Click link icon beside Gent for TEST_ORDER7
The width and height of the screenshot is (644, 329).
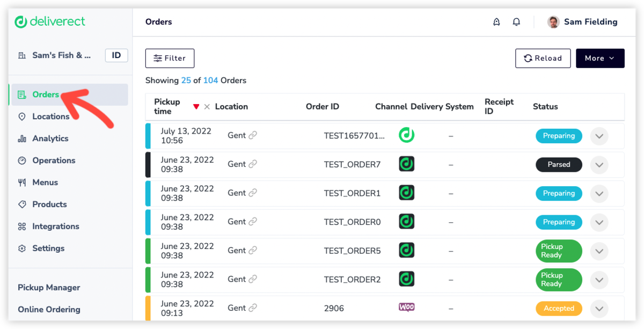coord(253,164)
